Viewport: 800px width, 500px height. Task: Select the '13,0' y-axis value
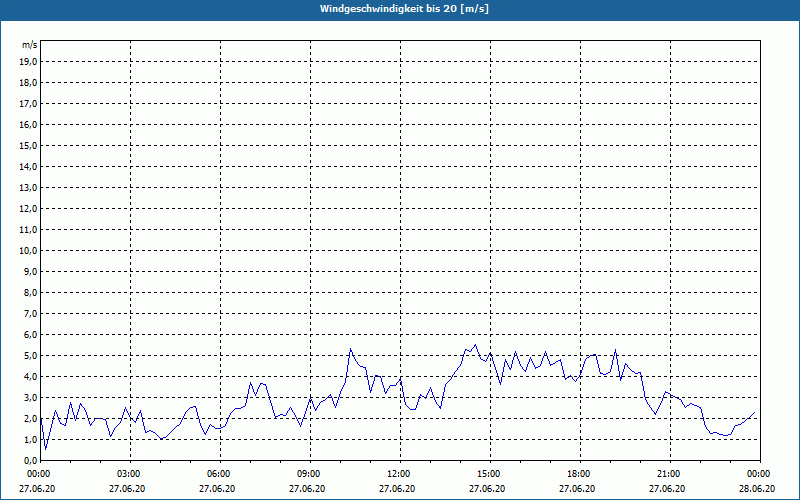[28, 187]
